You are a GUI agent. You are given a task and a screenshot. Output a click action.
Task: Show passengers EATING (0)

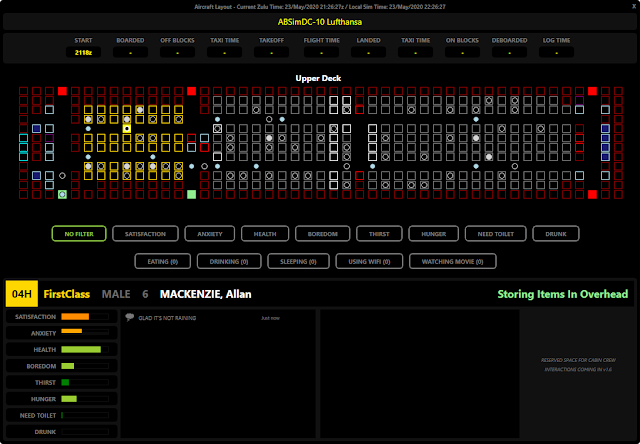(x=162, y=262)
